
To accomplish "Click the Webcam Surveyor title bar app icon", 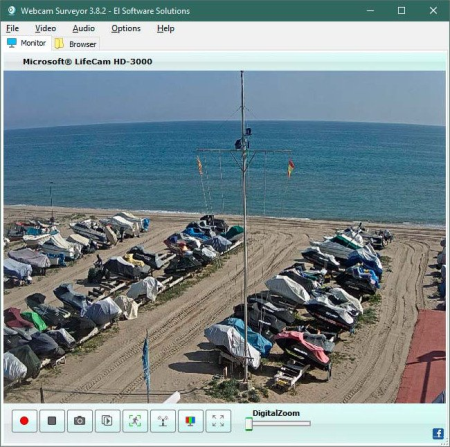I will tap(11, 11).
